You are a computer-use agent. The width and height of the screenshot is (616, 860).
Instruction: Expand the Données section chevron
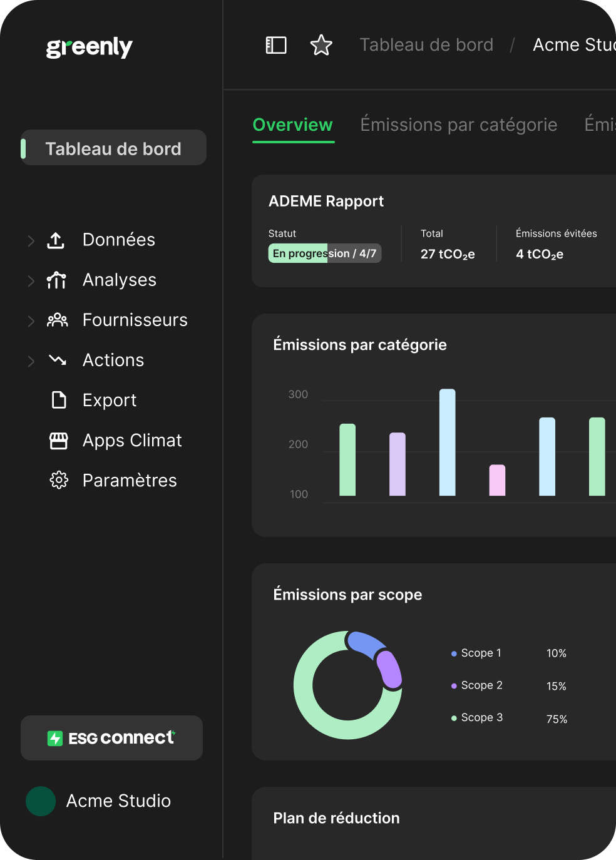[31, 240]
